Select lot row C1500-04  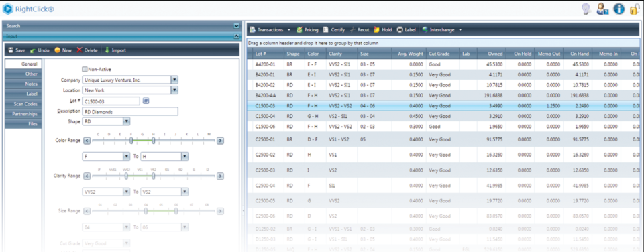pos(443,116)
